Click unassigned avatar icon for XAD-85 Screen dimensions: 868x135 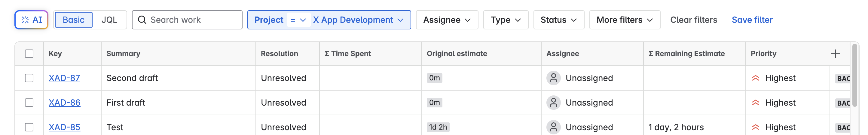[x=553, y=127]
